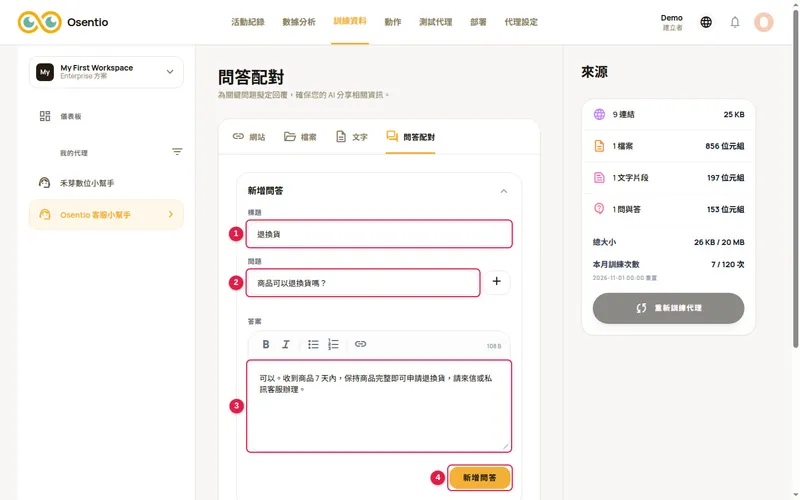Open the language globe icon
Image resolution: width=800 pixels, height=500 pixels.
tap(706, 22)
